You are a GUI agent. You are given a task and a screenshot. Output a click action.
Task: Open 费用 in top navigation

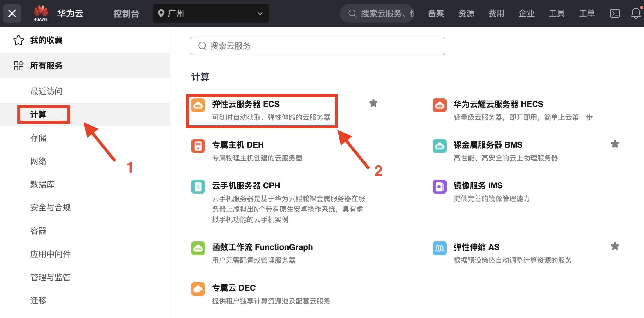point(496,13)
